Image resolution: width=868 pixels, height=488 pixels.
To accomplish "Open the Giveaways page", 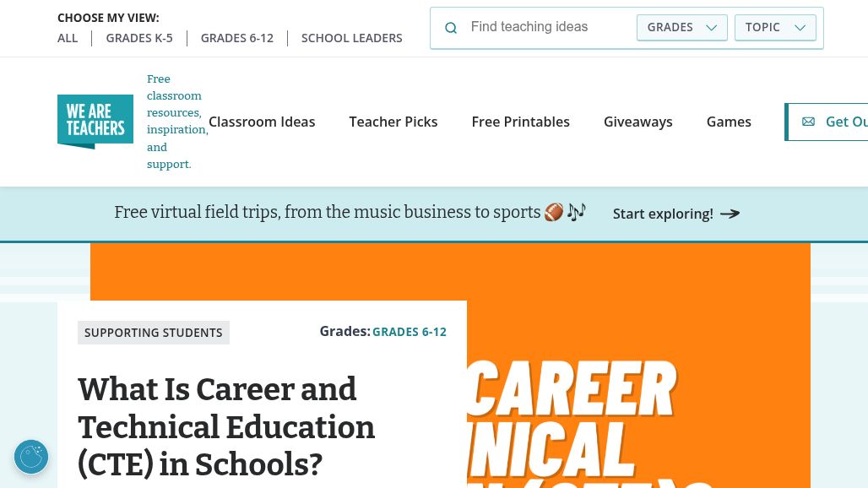I will tap(638, 122).
